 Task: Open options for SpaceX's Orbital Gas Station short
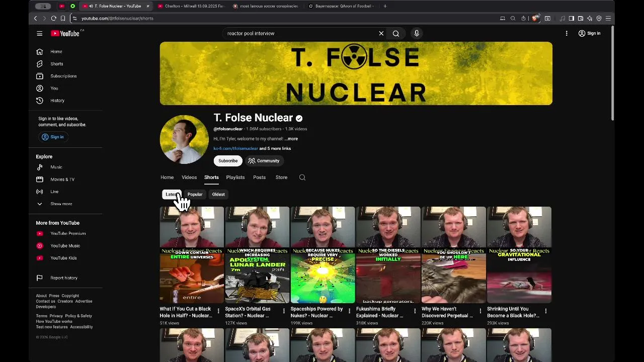[x=284, y=311]
